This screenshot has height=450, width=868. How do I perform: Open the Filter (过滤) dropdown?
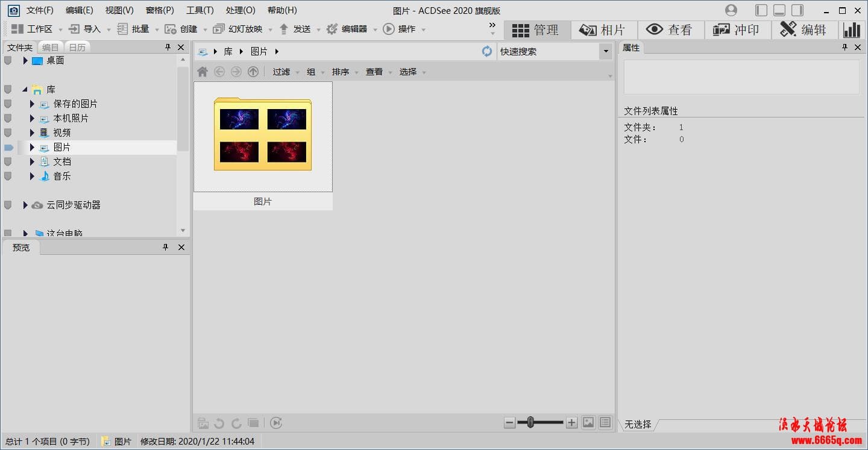click(285, 72)
